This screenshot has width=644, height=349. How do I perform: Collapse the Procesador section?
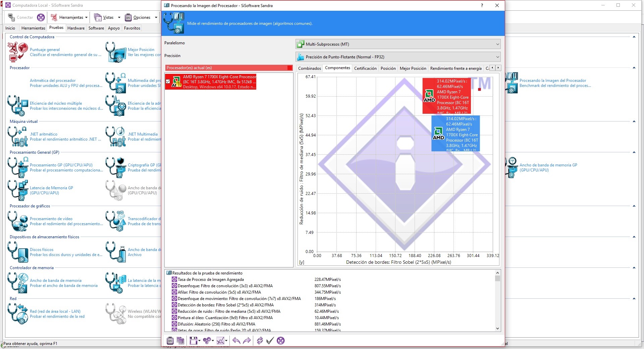click(x=634, y=68)
